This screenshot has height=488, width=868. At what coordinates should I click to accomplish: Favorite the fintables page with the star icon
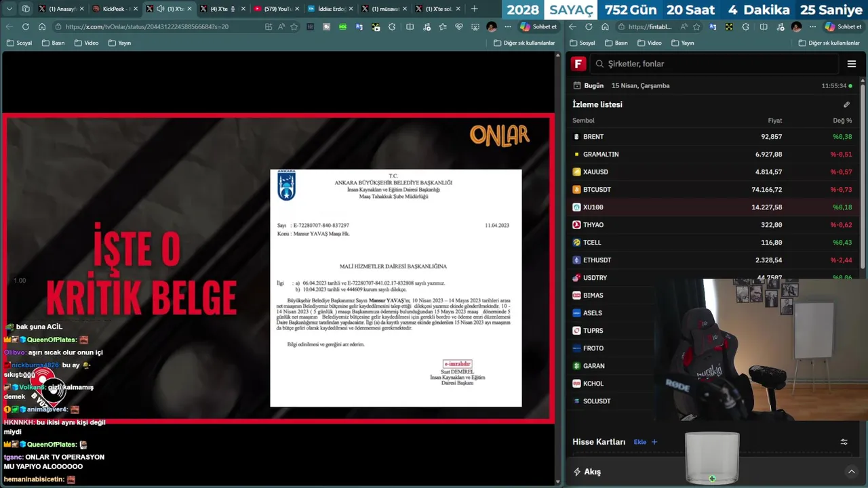tap(696, 26)
